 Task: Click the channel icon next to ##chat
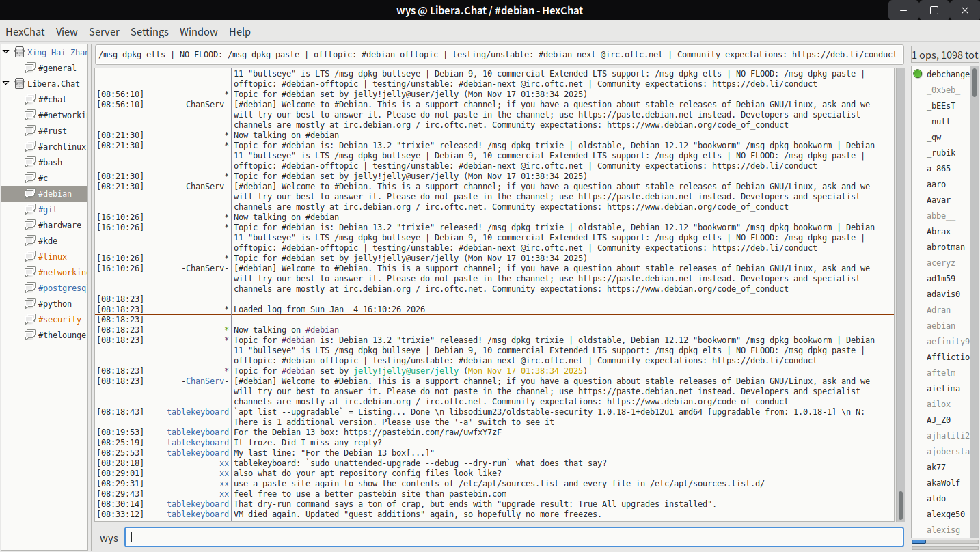pyautogui.click(x=29, y=99)
